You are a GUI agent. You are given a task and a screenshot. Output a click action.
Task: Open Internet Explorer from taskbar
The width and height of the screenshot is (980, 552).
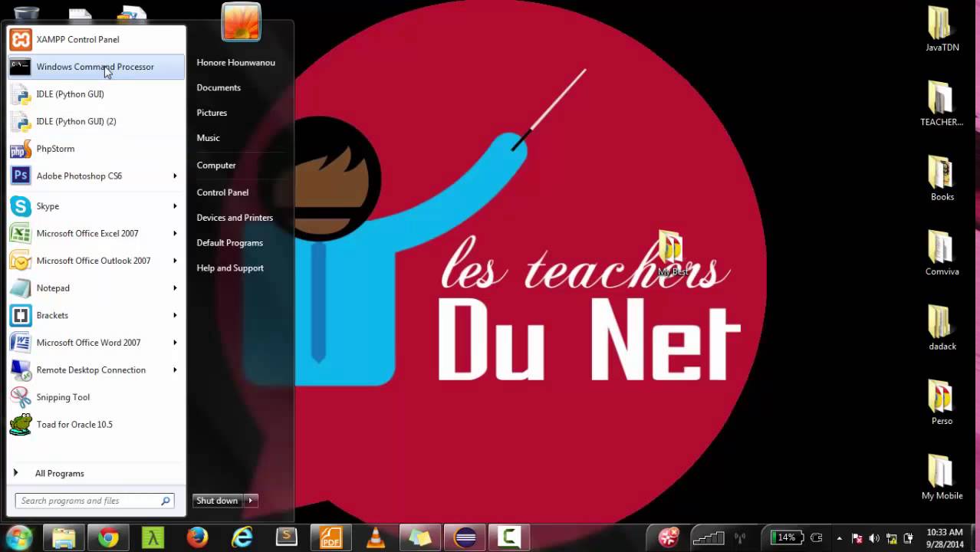coord(242,537)
